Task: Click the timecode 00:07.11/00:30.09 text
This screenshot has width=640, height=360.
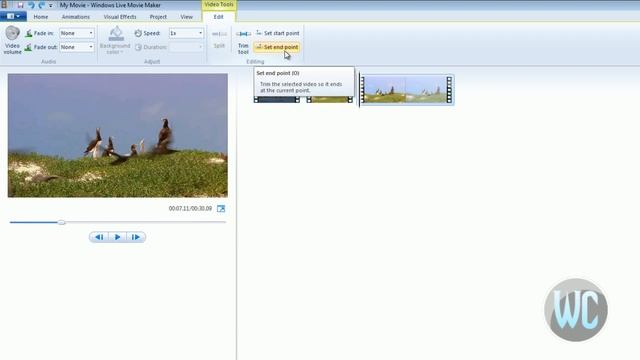Action: 190,209
